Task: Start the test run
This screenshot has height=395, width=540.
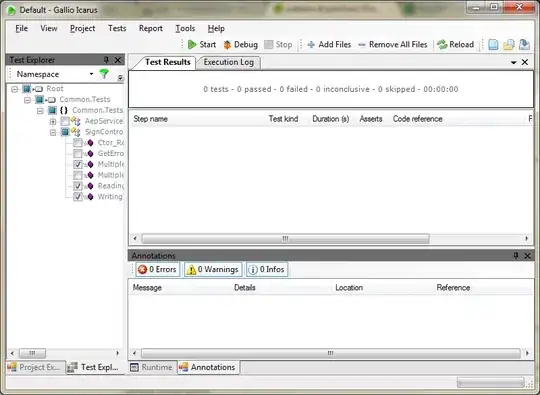Action: coord(202,44)
